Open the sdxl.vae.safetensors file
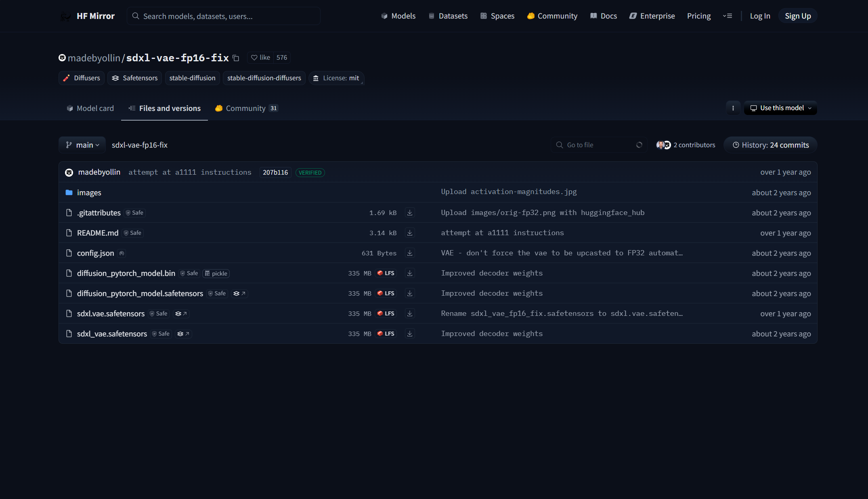This screenshot has width=868, height=499. (111, 313)
